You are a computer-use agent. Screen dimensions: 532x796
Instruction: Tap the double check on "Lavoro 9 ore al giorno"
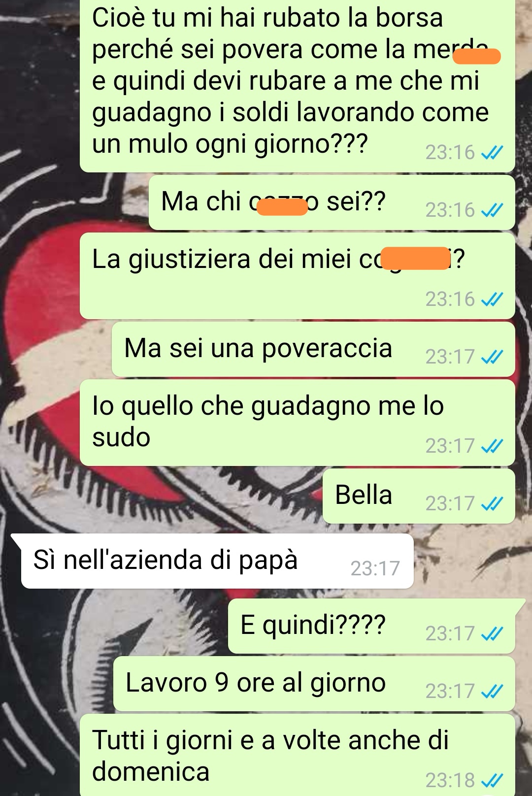(x=492, y=691)
